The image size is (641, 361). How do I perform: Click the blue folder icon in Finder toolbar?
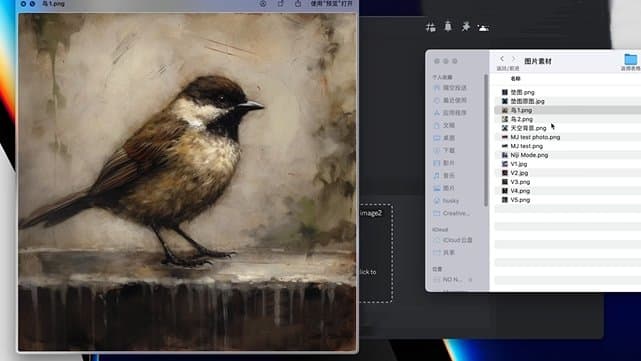click(631, 59)
